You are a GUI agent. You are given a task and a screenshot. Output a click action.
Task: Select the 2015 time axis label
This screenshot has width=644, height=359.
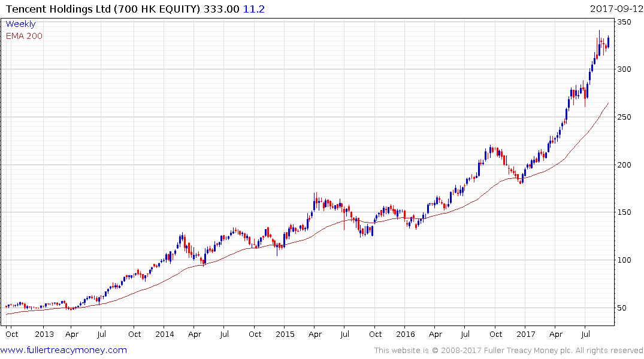tap(285, 334)
